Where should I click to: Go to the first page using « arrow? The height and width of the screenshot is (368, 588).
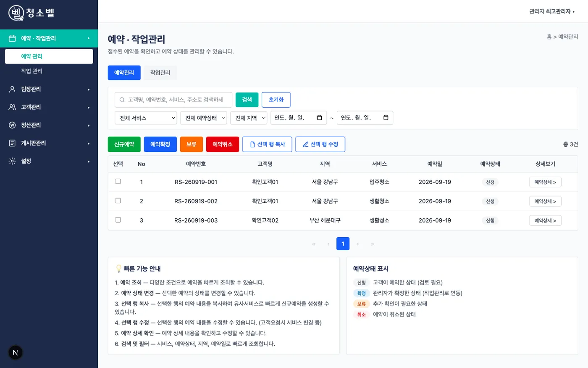(x=314, y=244)
